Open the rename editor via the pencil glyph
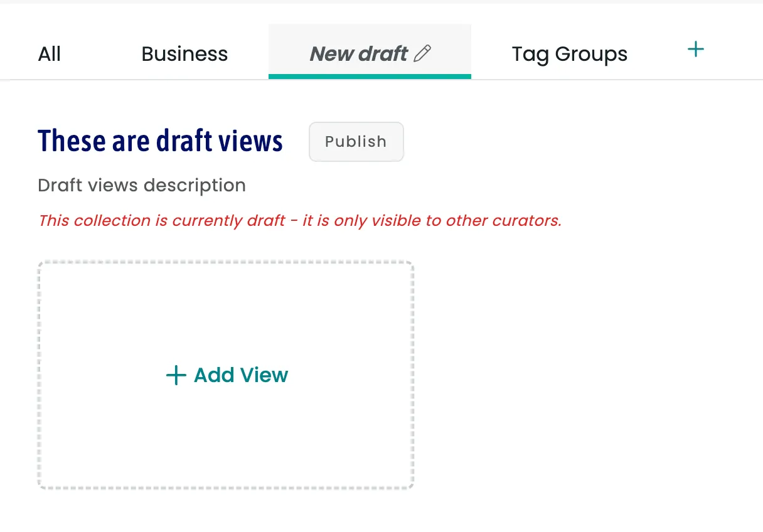The width and height of the screenshot is (763, 532). point(424,54)
